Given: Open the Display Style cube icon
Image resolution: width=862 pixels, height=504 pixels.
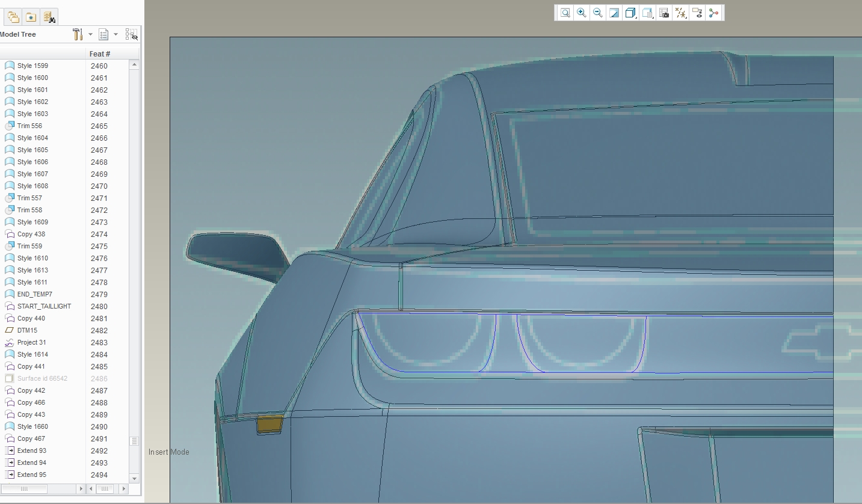Looking at the screenshot, I should click(x=630, y=13).
